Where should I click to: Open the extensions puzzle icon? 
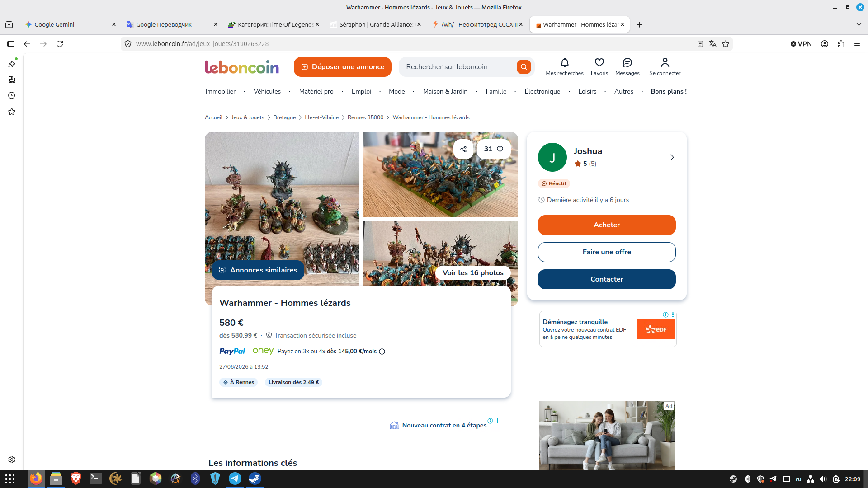841,44
